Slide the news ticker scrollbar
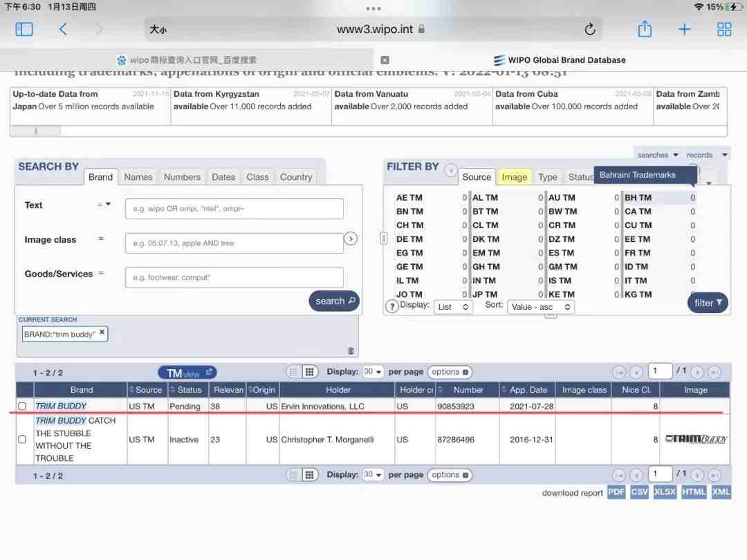747x560 pixels. click(x=36, y=131)
